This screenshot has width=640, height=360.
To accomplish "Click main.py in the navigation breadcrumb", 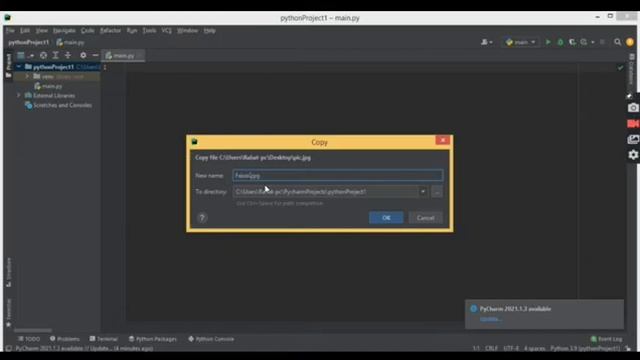I will [x=70, y=42].
